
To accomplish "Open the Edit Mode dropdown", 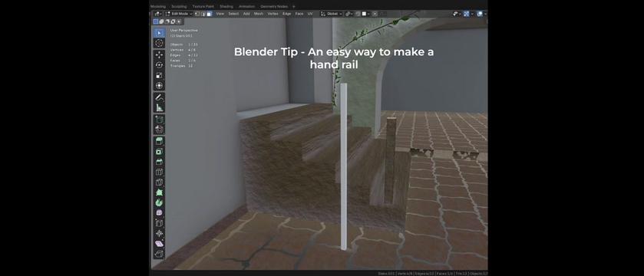I will click(x=179, y=14).
